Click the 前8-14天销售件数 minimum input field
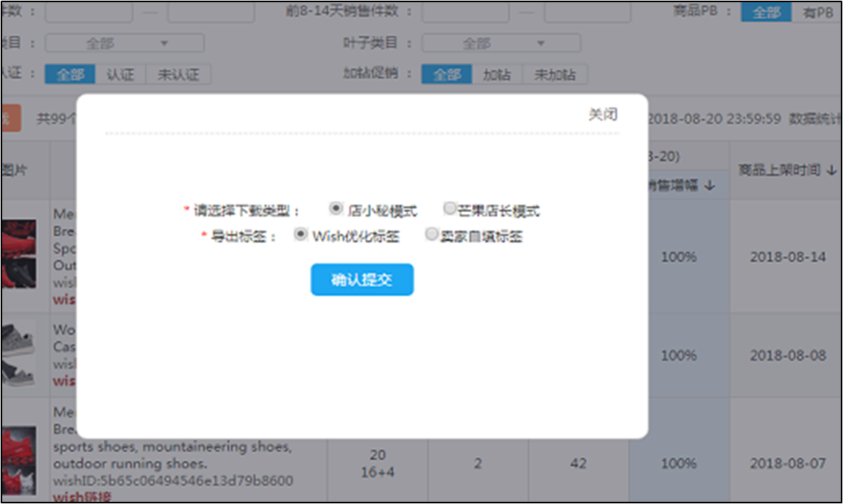This screenshot has height=504, width=843. click(x=465, y=12)
